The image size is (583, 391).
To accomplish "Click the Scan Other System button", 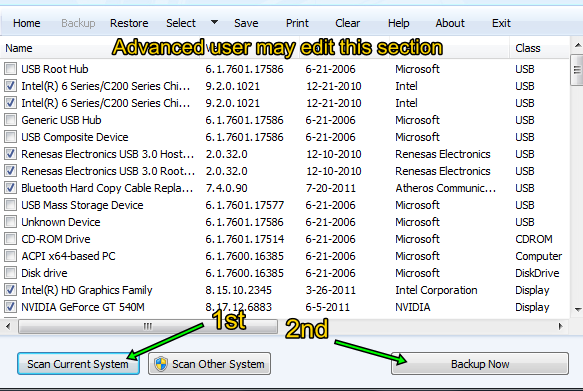I will click(x=209, y=363).
